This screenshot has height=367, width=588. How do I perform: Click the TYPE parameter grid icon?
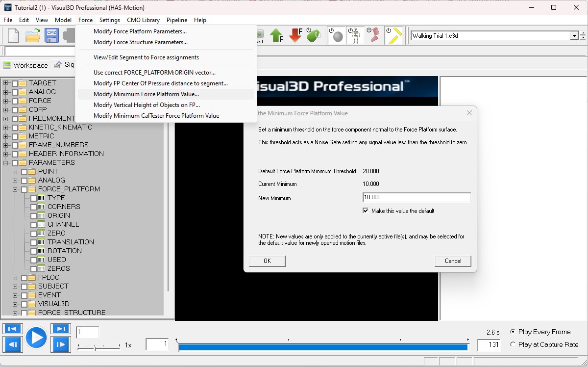click(42, 198)
